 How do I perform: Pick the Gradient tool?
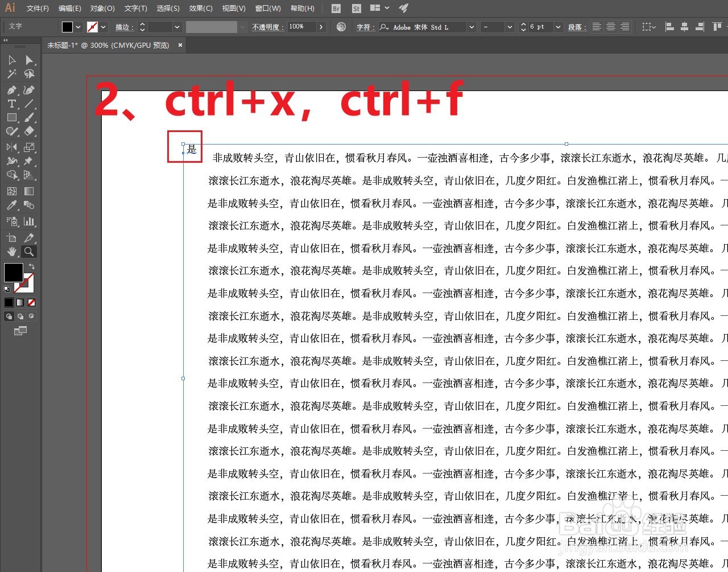(x=29, y=191)
